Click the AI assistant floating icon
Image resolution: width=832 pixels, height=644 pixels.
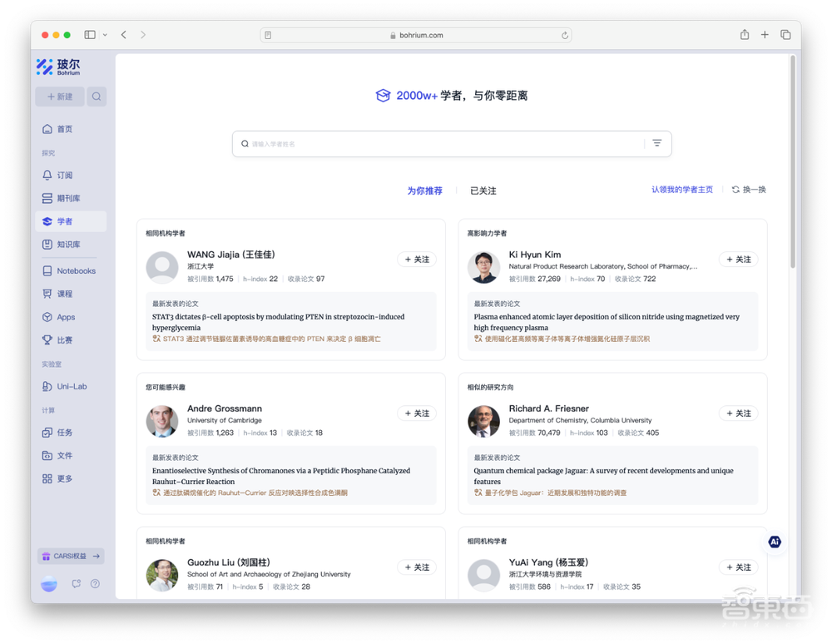775,542
